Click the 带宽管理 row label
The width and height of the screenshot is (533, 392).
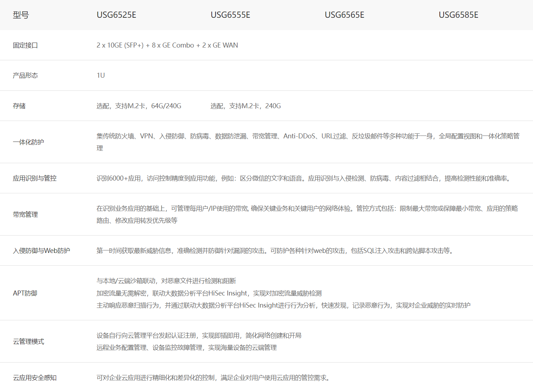[x=25, y=215]
